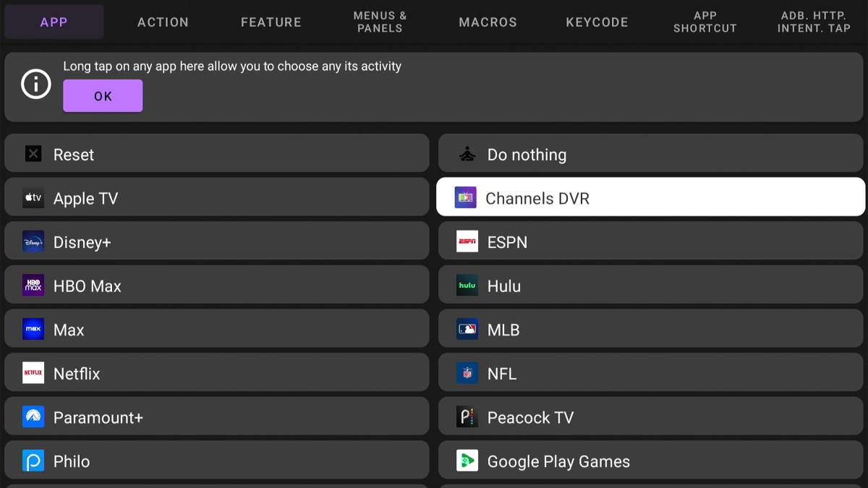
Task: Click the Apple TV app icon
Action: 33,198
